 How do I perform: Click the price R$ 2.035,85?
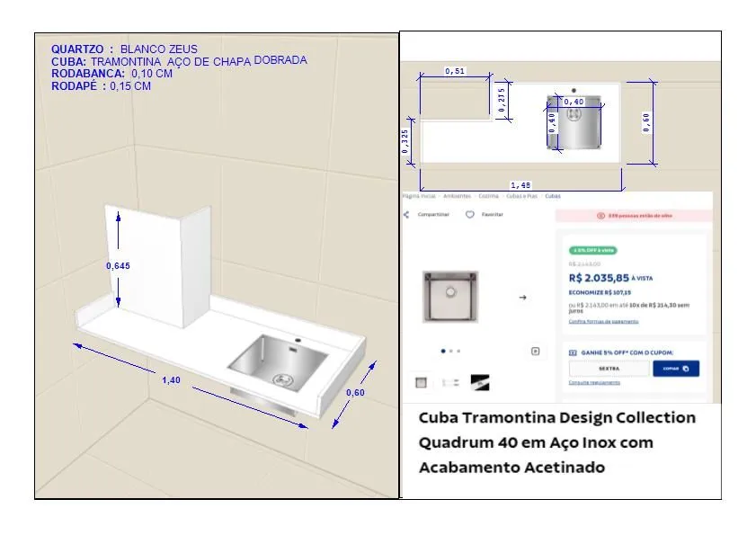click(599, 279)
